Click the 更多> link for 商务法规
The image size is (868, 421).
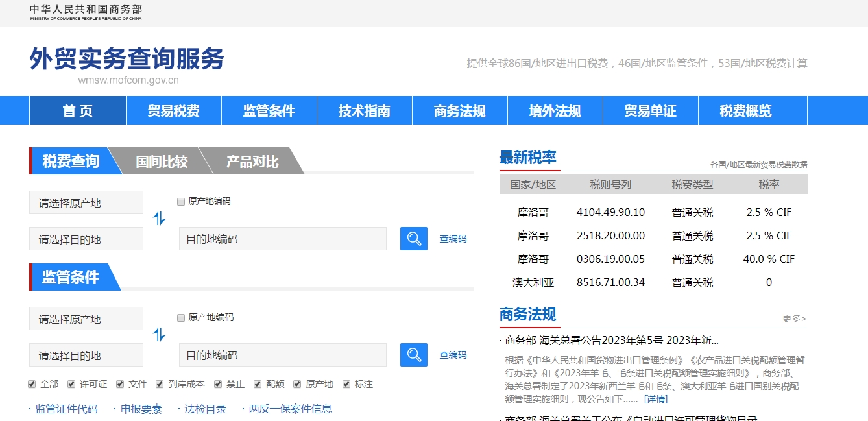pos(794,319)
